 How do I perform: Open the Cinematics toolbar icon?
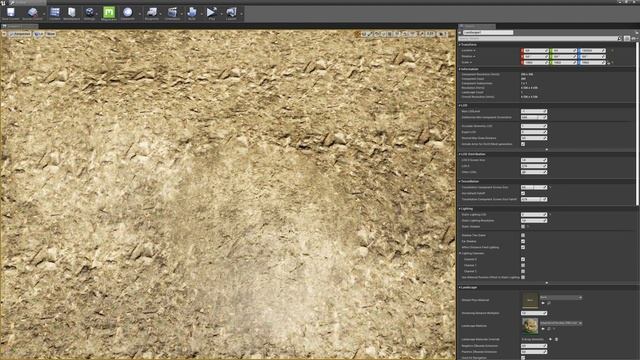point(172,13)
